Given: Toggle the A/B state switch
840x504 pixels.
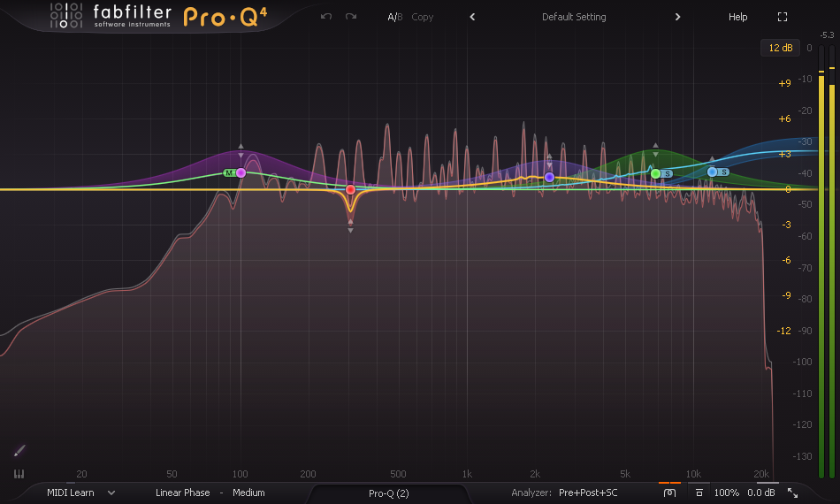Looking at the screenshot, I should point(393,17).
